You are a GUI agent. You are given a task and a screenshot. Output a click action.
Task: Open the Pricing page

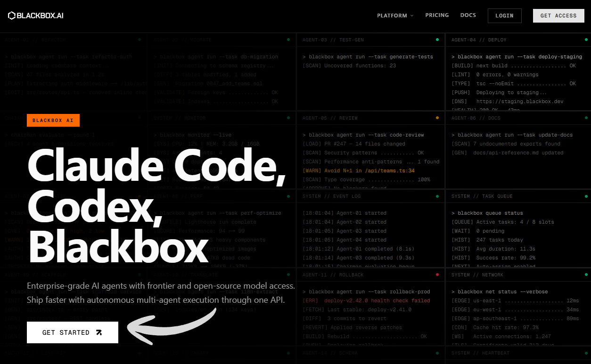click(x=437, y=15)
